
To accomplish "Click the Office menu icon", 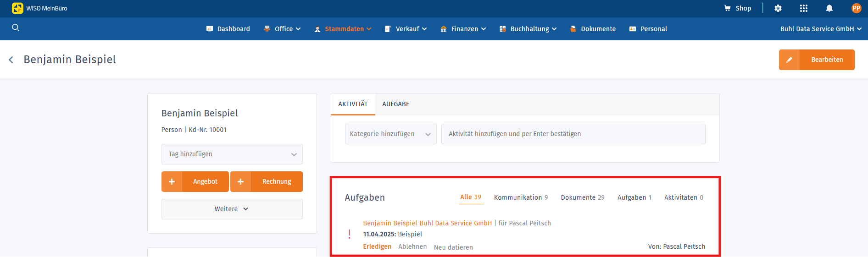I will [x=267, y=29].
